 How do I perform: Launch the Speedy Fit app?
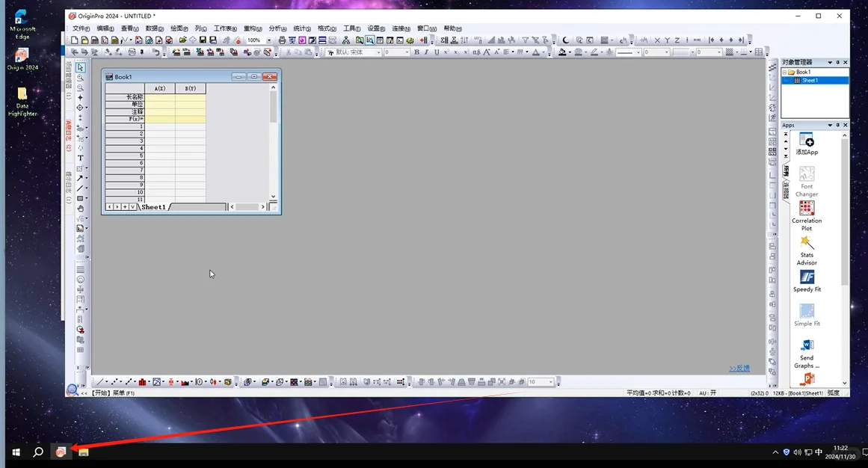(x=807, y=281)
